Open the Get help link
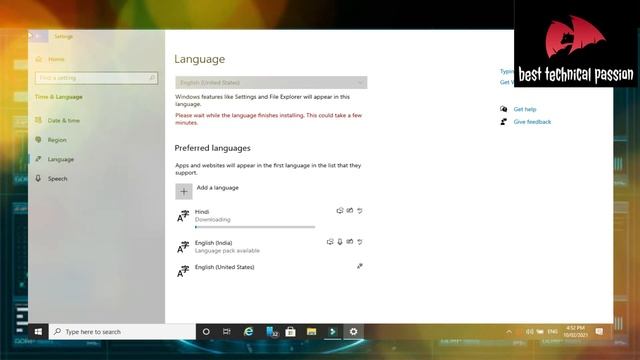Screen dimensions: 640x360 coord(525,109)
